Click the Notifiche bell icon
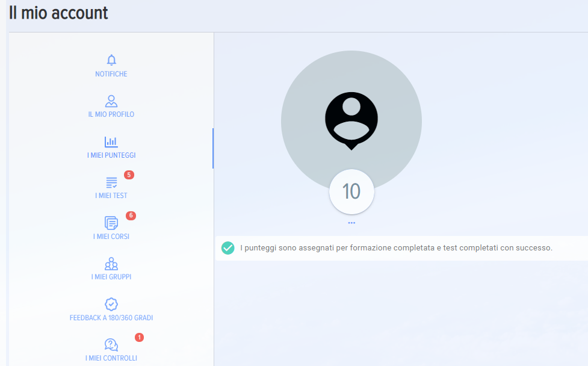The width and height of the screenshot is (588, 366). click(111, 60)
